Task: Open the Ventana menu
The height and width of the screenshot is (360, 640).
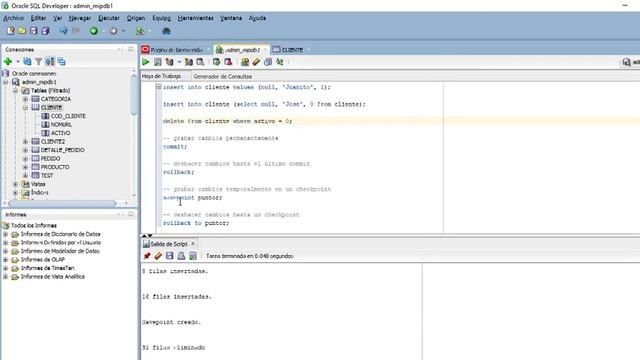Action: [x=231, y=18]
